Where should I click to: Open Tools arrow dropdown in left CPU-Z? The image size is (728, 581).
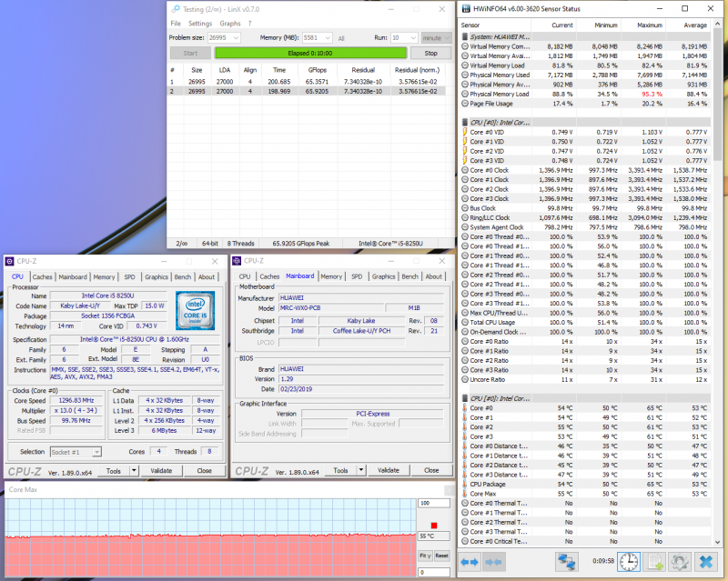tap(134, 471)
